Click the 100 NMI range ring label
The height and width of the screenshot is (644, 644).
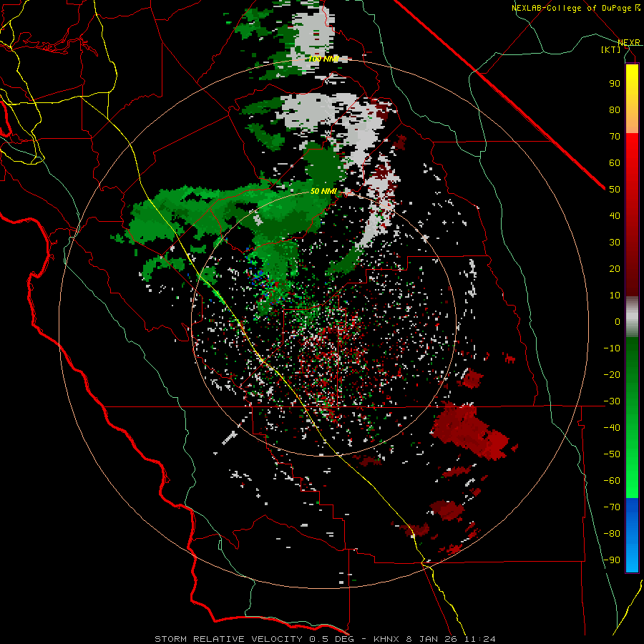pos(323,59)
